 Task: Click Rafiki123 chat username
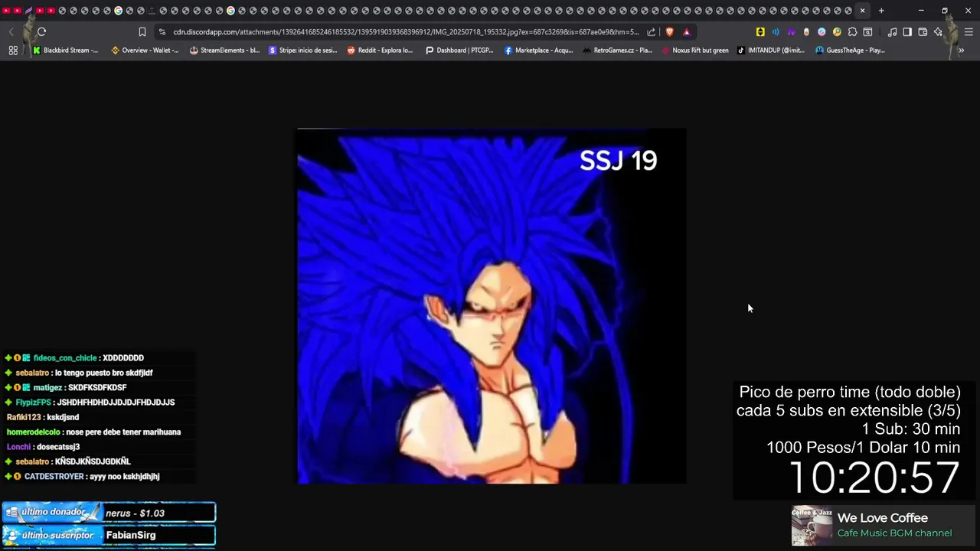[24, 418]
